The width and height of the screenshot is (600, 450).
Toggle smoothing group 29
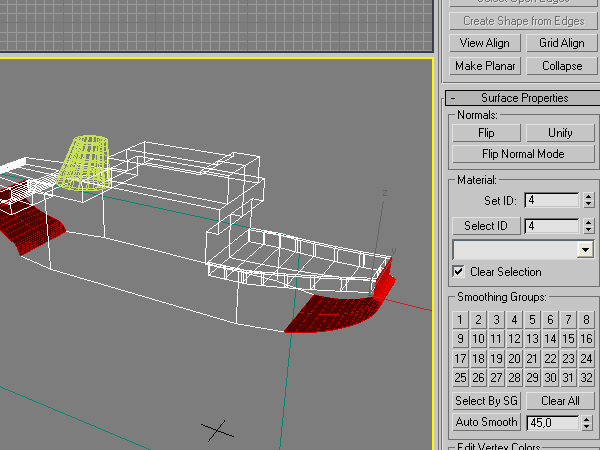click(532, 378)
